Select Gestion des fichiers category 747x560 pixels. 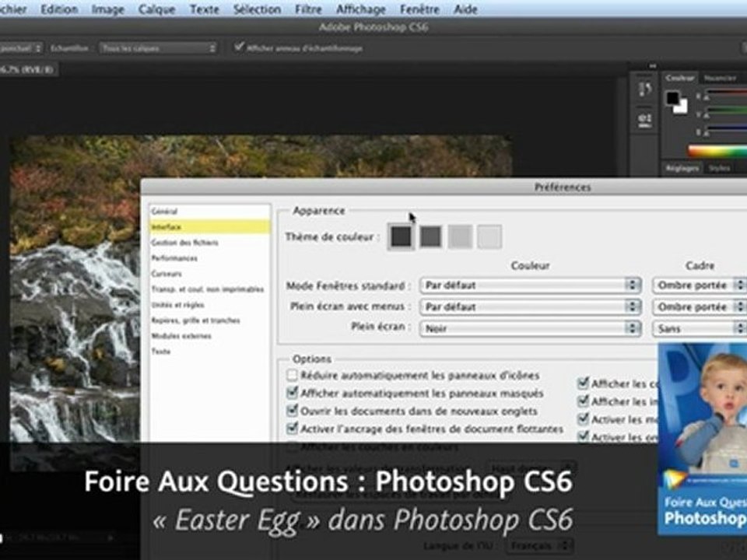[x=209, y=243]
